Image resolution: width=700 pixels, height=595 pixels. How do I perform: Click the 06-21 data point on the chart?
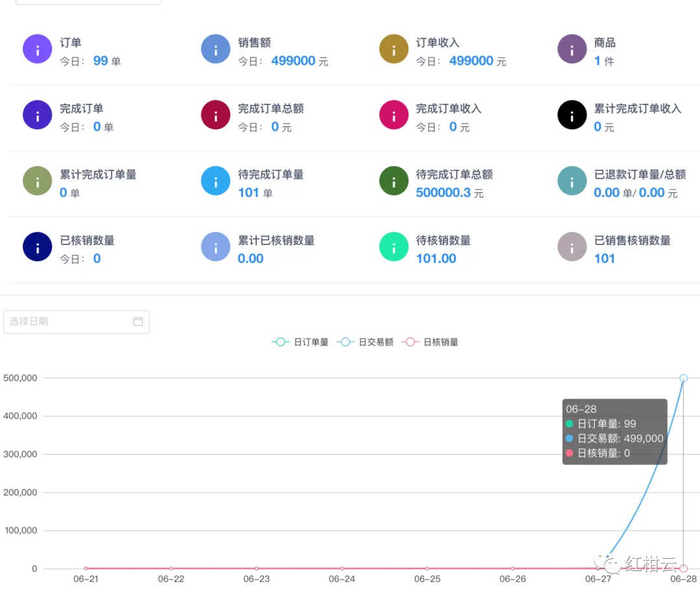[x=86, y=568]
